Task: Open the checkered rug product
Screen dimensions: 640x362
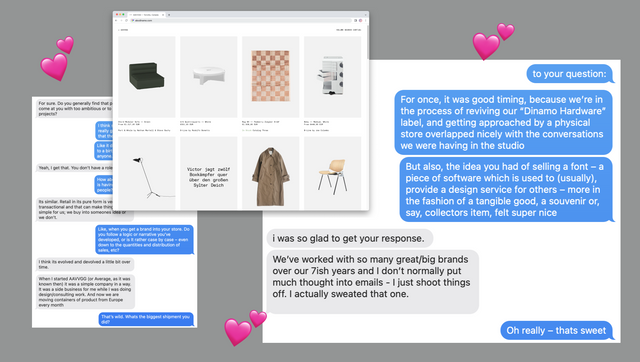Action: [x=271, y=77]
